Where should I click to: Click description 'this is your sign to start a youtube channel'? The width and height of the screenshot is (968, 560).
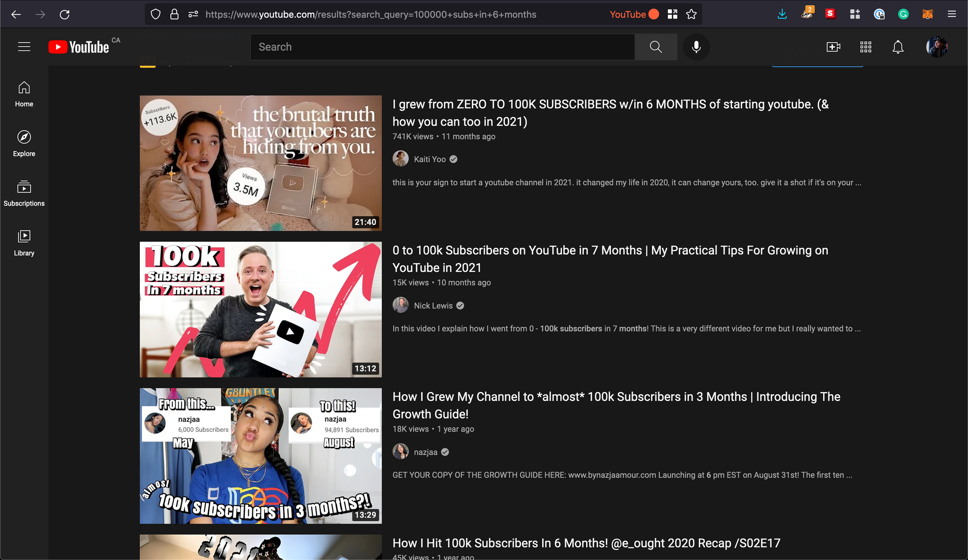(x=627, y=182)
